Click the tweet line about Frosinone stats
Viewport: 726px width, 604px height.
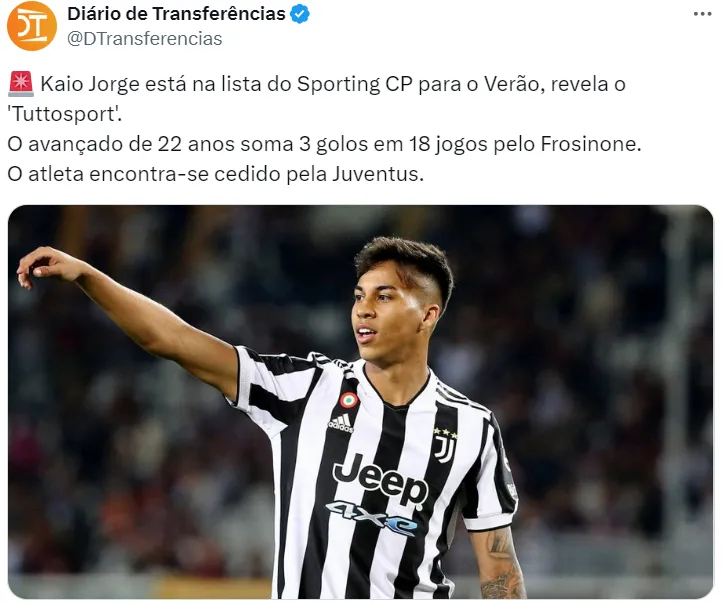coord(324,144)
